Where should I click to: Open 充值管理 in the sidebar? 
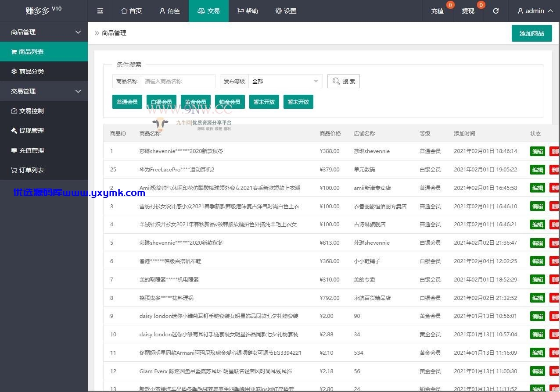44,150
